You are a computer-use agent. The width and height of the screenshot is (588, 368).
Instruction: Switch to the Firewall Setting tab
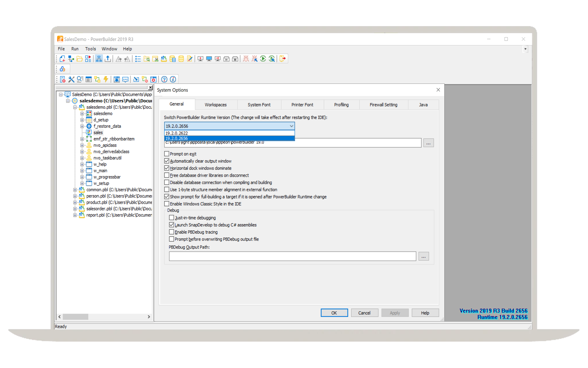(384, 105)
